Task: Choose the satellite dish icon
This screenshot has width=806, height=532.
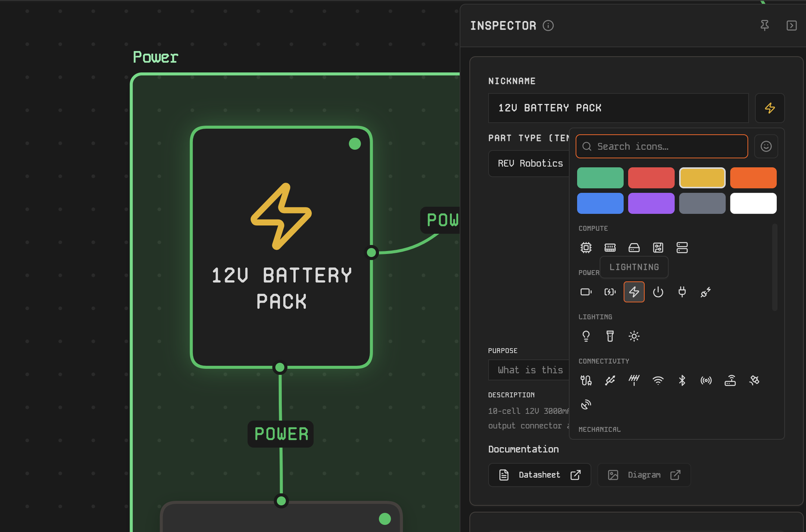Action: [x=586, y=405]
